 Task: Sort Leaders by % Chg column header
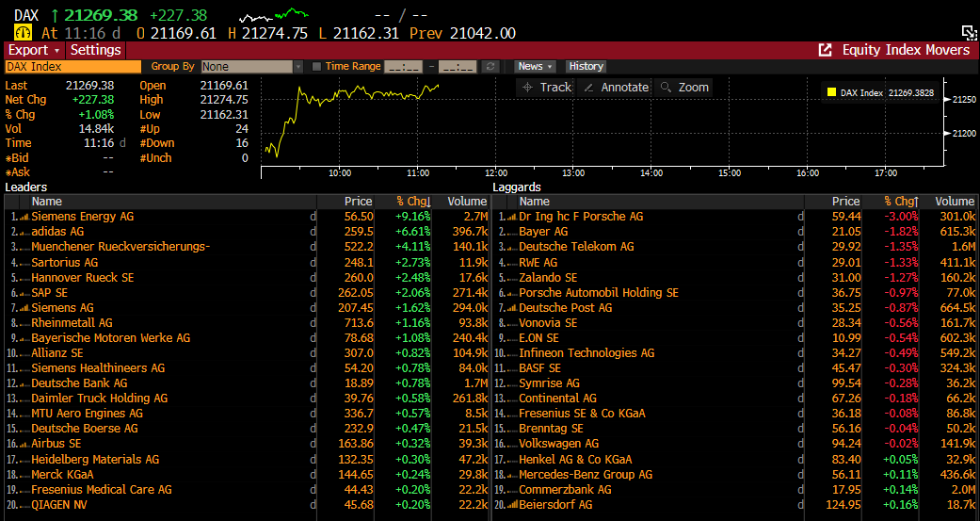click(x=412, y=201)
